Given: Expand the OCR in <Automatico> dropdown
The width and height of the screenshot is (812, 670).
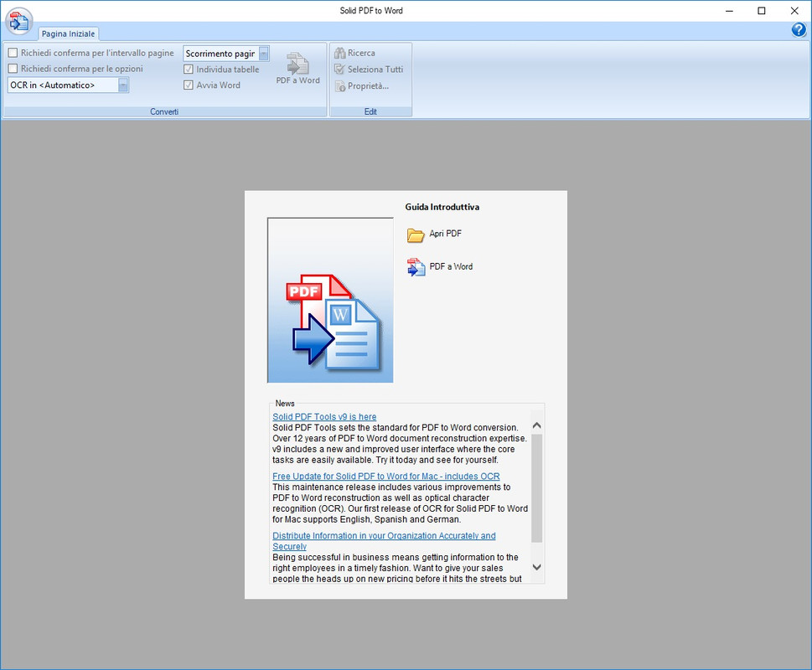Looking at the screenshot, I should [123, 85].
